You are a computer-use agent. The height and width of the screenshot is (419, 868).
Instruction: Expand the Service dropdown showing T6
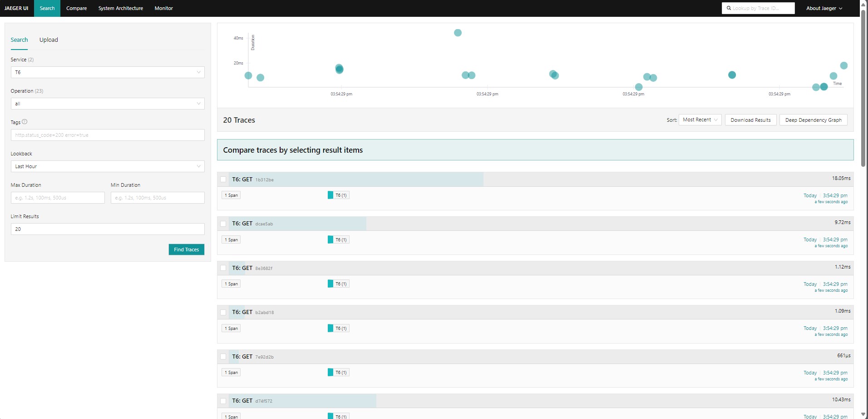point(108,72)
